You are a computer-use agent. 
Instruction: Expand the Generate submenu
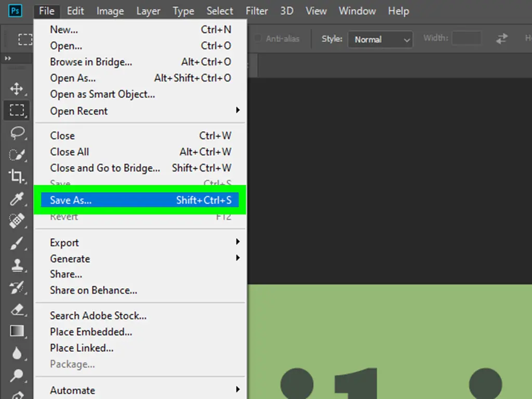[x=140, y=259]
